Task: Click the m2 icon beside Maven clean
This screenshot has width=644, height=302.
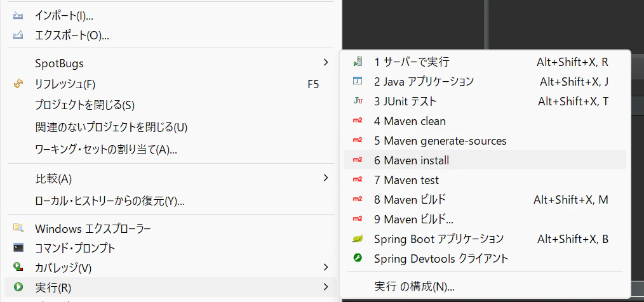Action: 358,121
